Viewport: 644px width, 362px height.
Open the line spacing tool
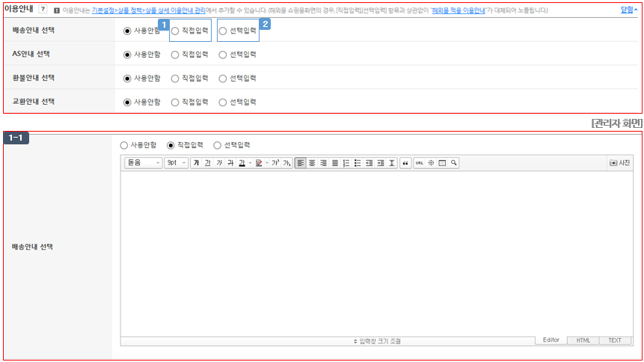pos(392,163)
